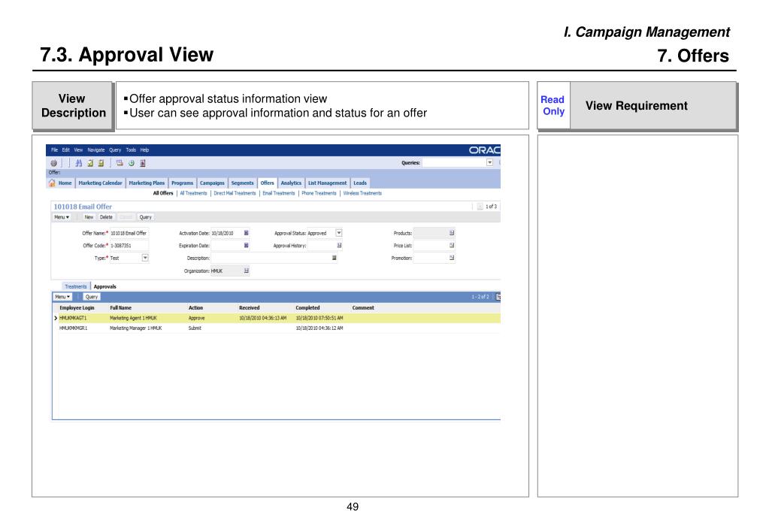The width and height of the screenshot is (769, 532).
Task: Select the Treatments view tab
Action: tap(75, 286)
